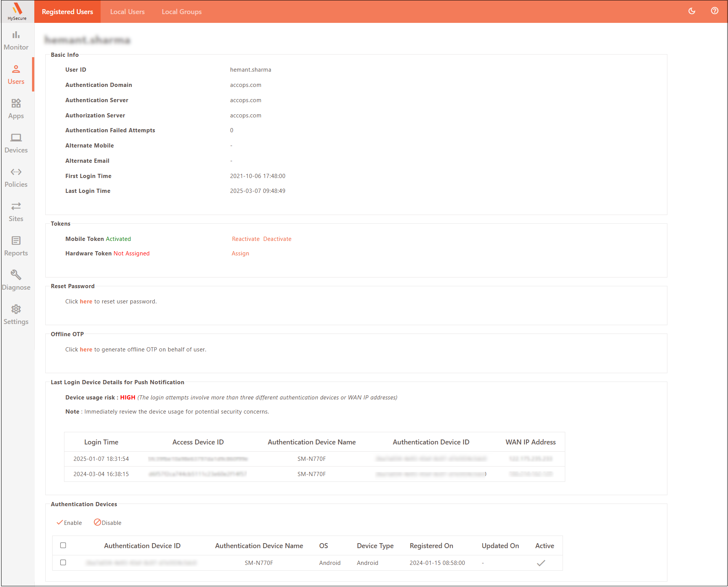This screenshot has height=587, width=728.
Task: Open Settings gear in sidebar
Action: coord(16,315)
